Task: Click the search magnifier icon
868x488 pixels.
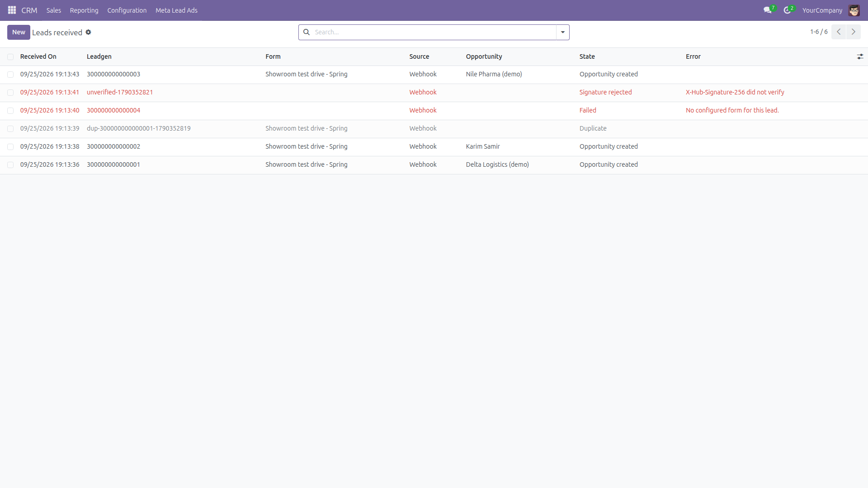Action: click(307, 32)
